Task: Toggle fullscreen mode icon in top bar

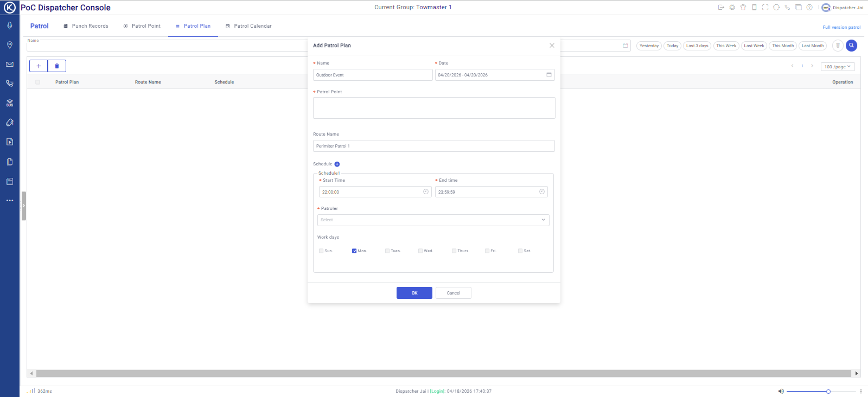Action: (765, 8)
